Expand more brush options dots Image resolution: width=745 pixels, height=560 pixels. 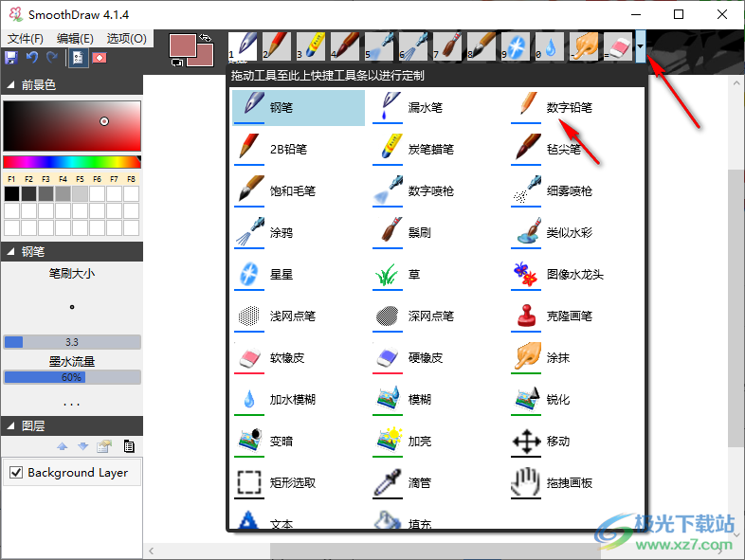point(72,405)
